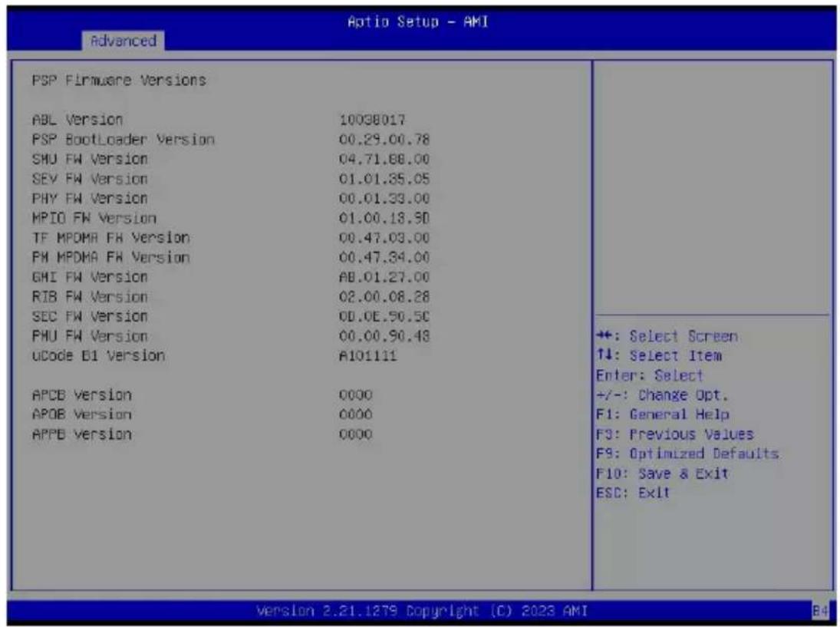Select the Advanced tab

click(124, 41)
